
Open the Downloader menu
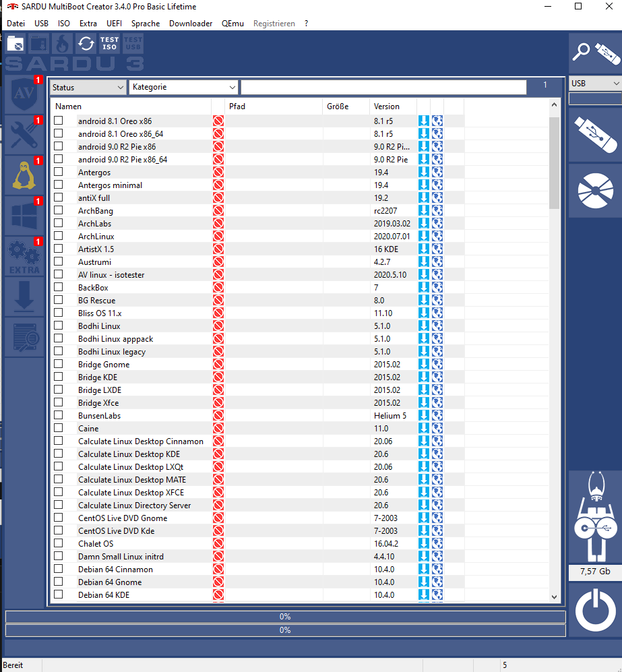[x=191, y=24]
